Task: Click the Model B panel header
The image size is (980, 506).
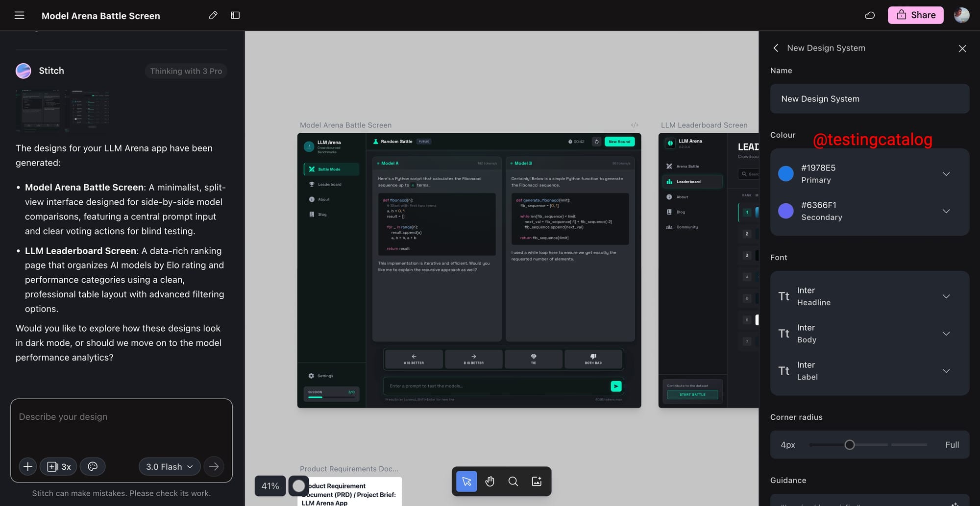Action: [570, 163]
